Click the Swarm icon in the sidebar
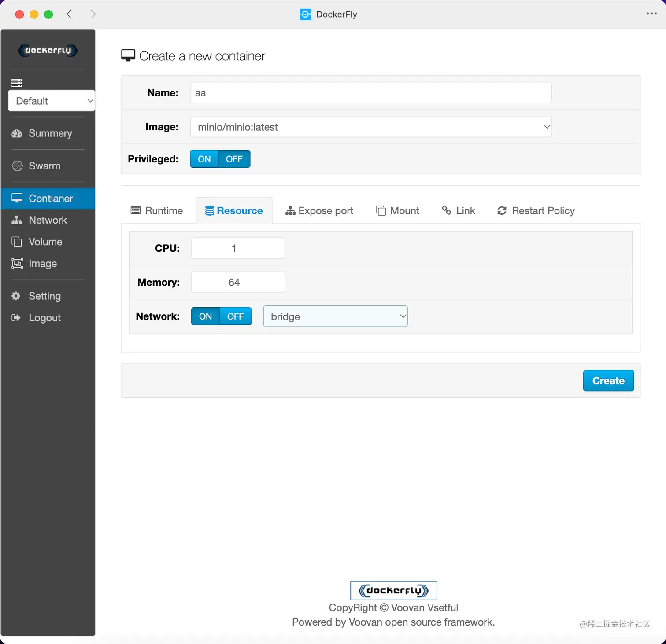The width and height of the screenshot is (666, 644). point(17,166)
